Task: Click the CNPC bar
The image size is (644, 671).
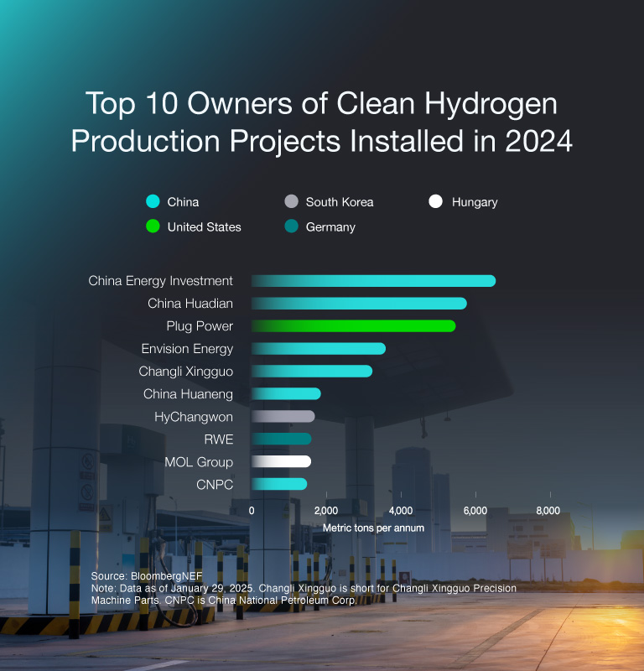Action: click(x=279, y=484)
